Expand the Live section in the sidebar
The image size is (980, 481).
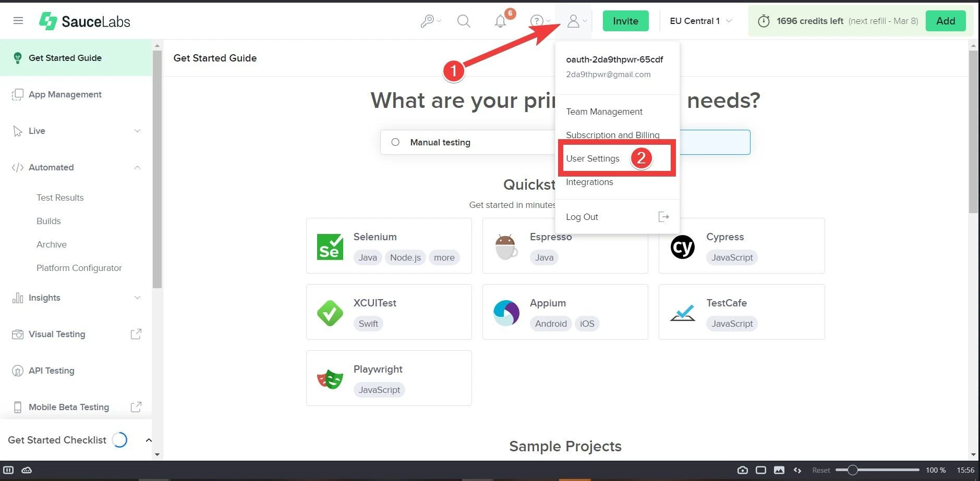(x=137, y=131)
